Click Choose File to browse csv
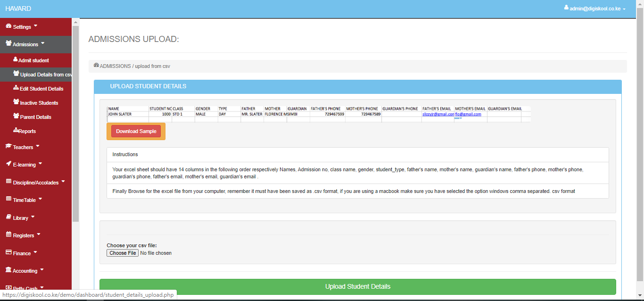 123,253
